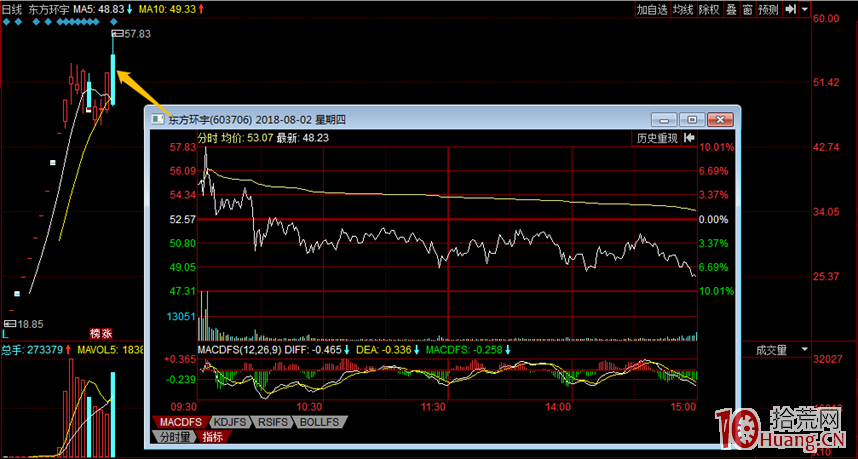The image size is (858, 459).
Task: Click the MACDFS(12,26,9) indicator label
Action: [239, 350]
